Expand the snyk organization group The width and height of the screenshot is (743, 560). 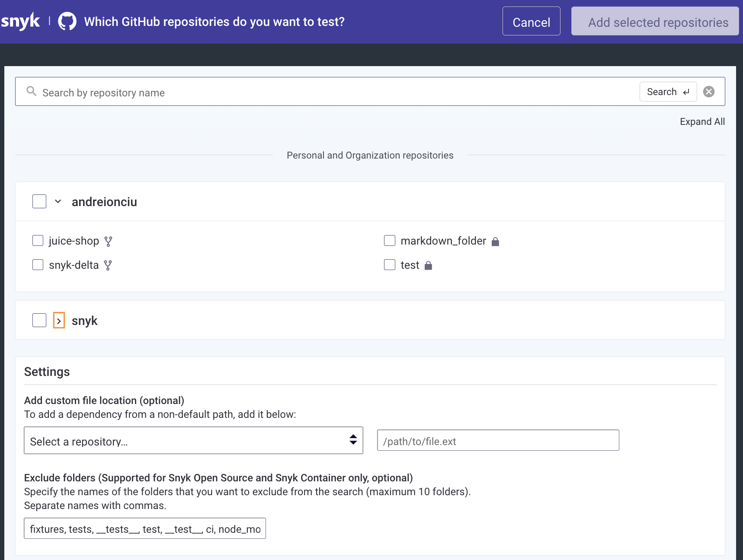click(x=59, y=321)
